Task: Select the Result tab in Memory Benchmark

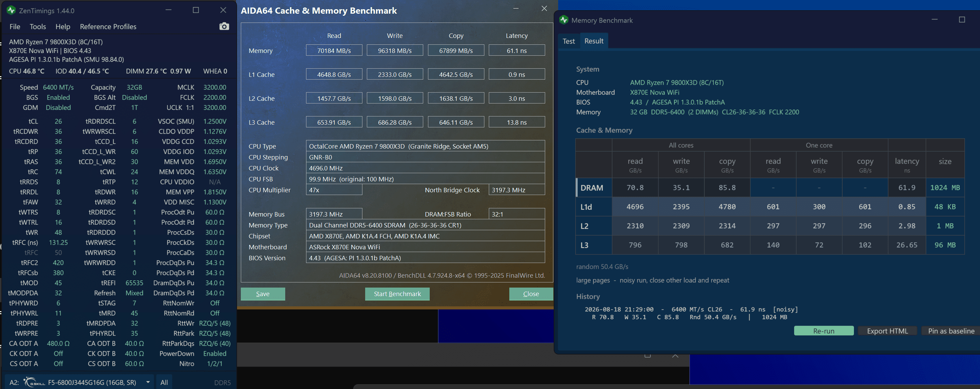Action: click(x=594, y=41)
